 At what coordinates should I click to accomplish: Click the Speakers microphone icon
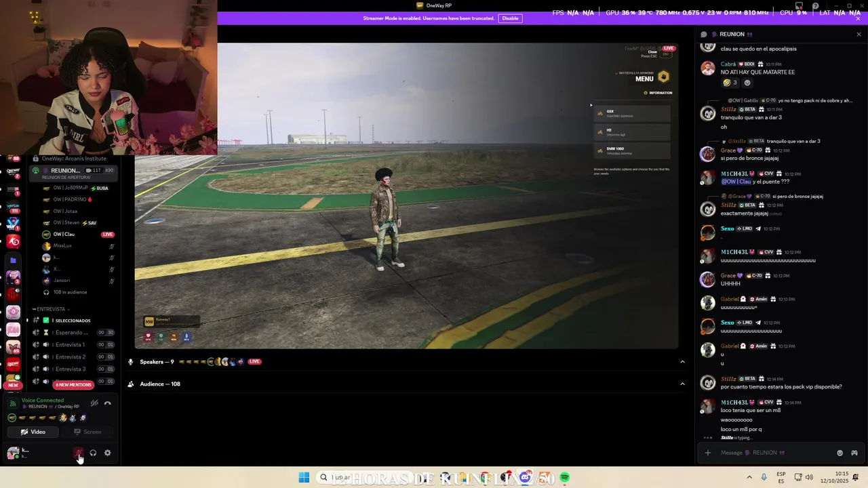130,362
